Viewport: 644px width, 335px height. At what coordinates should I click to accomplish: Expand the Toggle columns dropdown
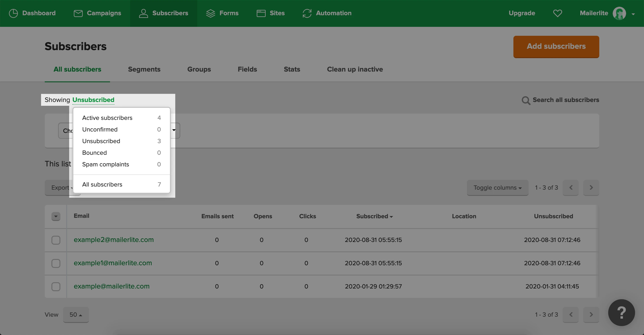coord(497,187)
